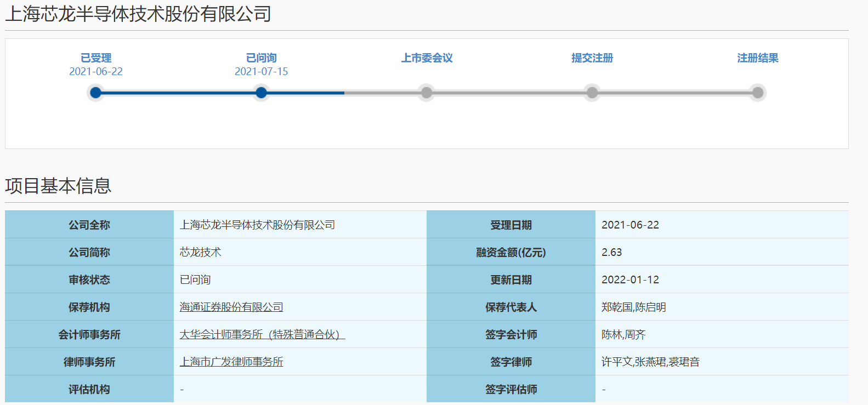Click the 提交注册 gray timeline dot
The image size is (868, 405).
tap(592, 93)
